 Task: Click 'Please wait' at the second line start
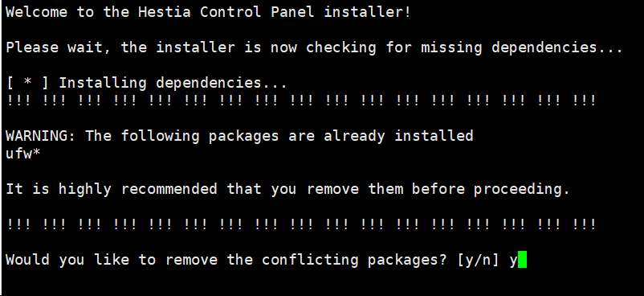coord(59,47)
